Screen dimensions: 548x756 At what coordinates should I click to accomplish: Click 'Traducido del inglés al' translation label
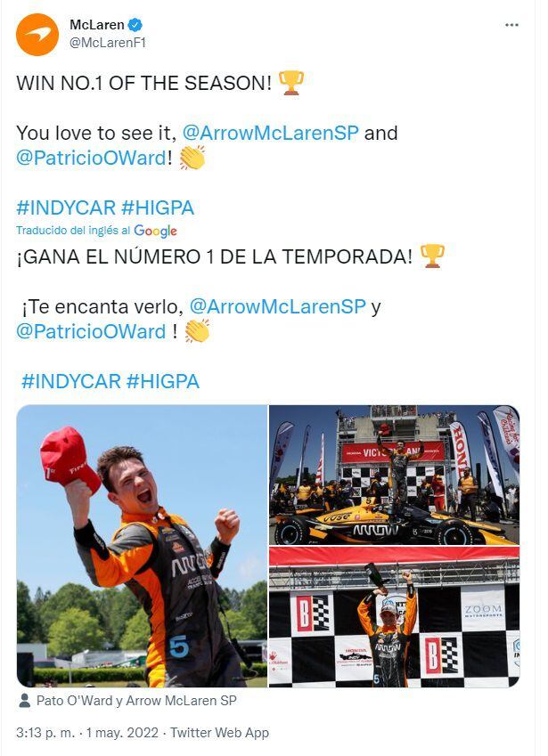(x=73, y=231)
